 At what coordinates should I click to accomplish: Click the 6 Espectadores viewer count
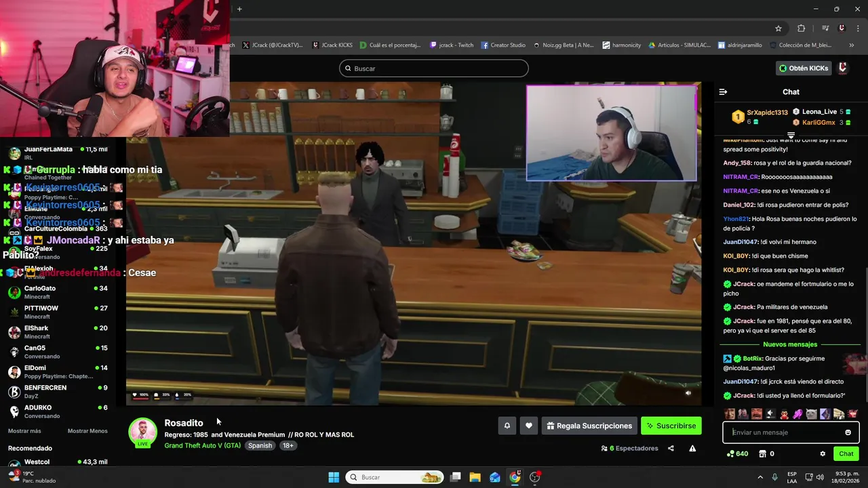[630, 448]
